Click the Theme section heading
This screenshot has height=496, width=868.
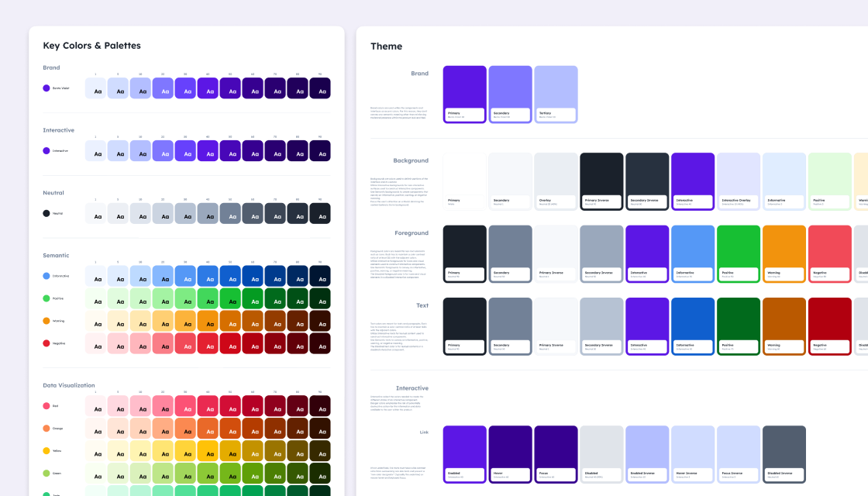(386, 46)
